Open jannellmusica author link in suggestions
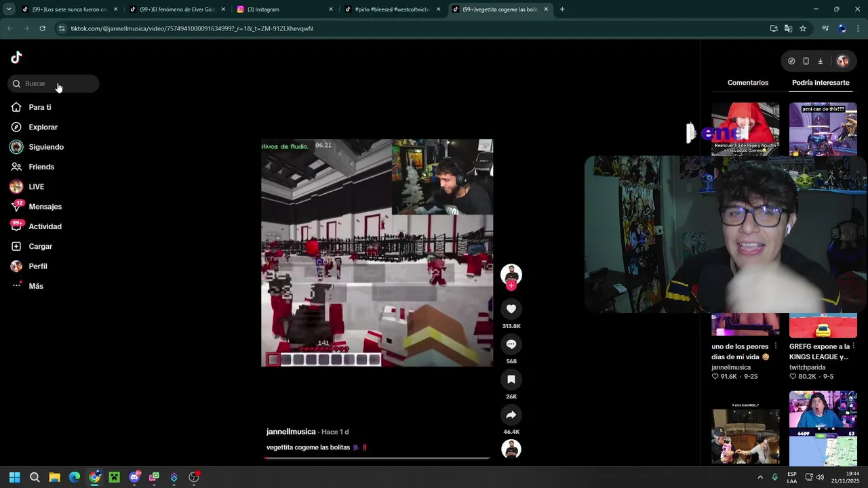This screenshot has width=868, height=488. (x=731, y=367)
